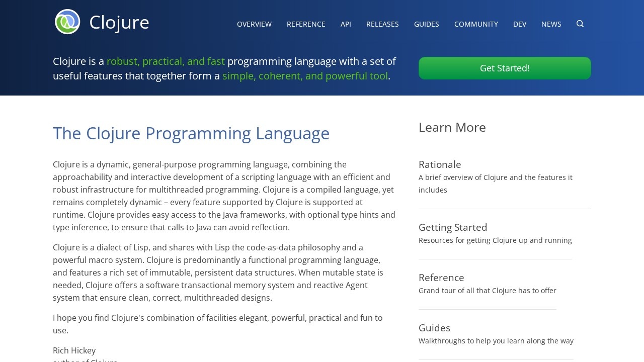The image size is (644, 362).
Task: Go to the Dev section
Action: pyautogui.click(x=520, y=24)
